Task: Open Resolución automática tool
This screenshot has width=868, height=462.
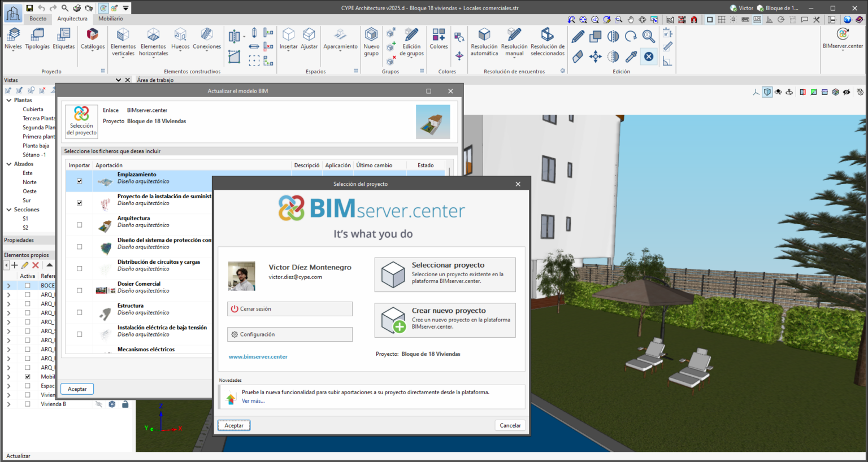Action: pyautogui.click(x=484, y=42)
